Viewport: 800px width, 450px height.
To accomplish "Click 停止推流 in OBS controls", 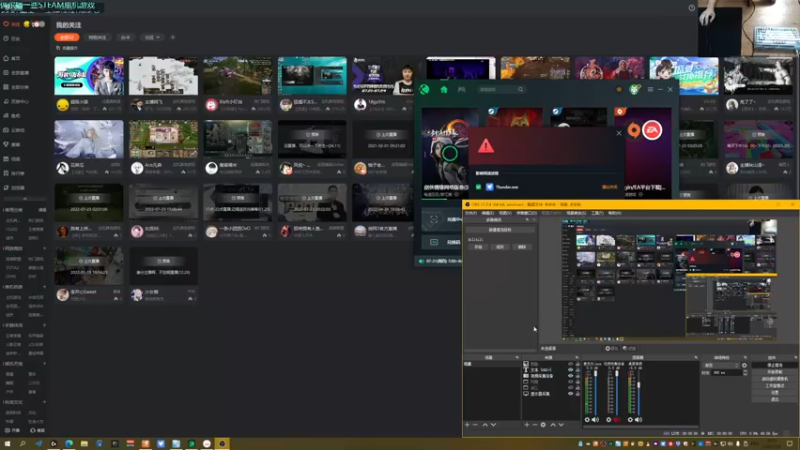I will (x=774, y=365).
